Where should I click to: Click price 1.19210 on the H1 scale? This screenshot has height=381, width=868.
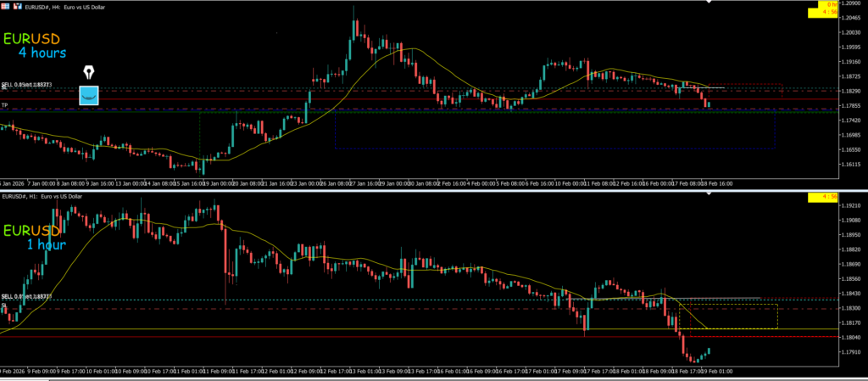pyautogui.click(x=853, y=205)
